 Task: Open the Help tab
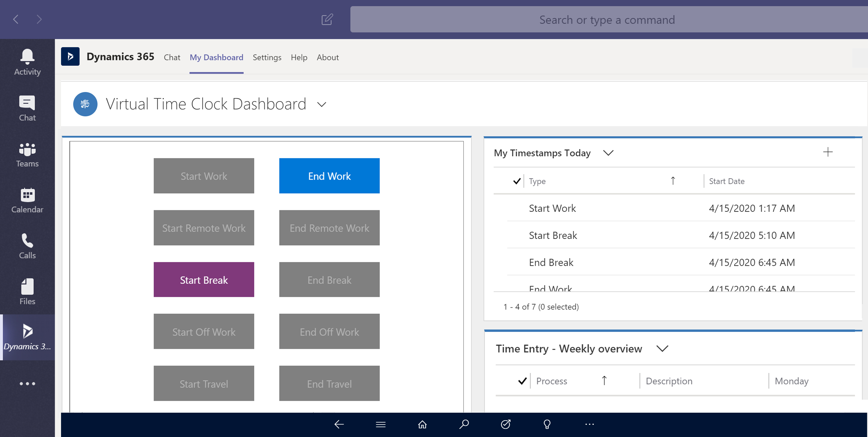click(x=299, y=57)
